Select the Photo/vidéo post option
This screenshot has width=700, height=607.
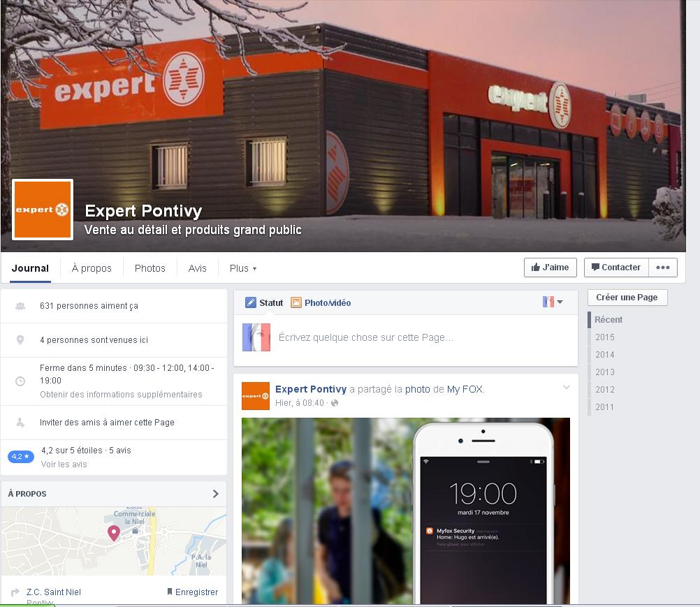click(321, 302)
